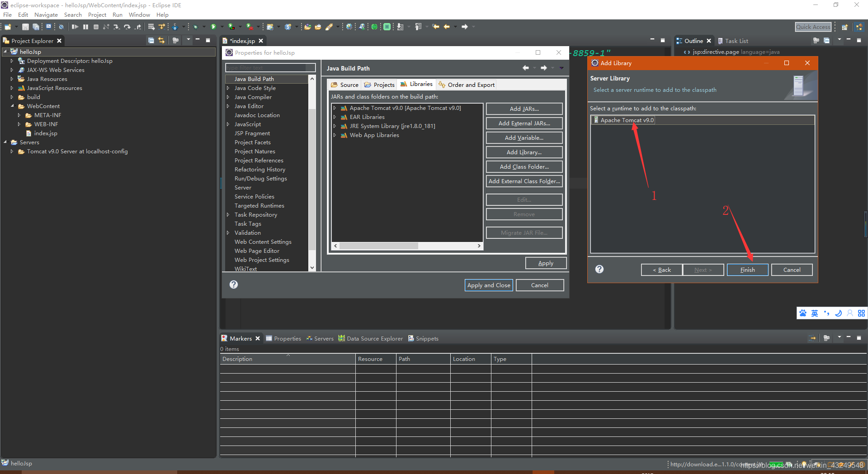Open Data Source Explorer tab
Viewport: 868px width, 474px height.
370,338
